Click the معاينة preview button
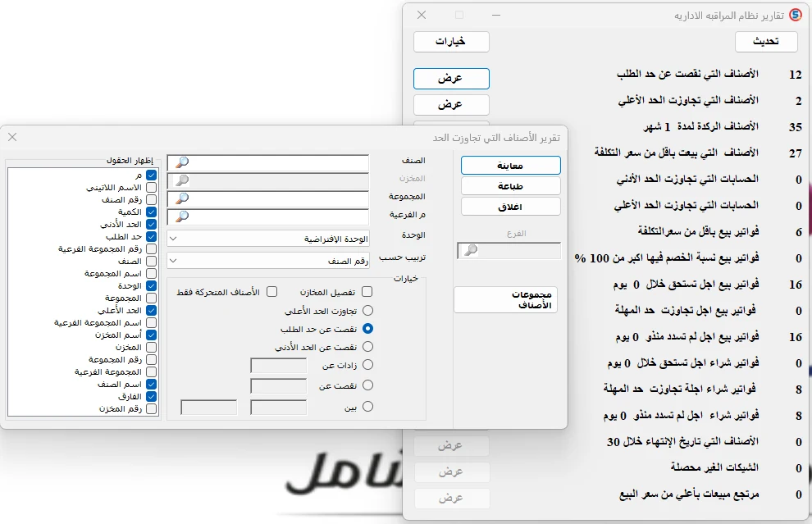Image resolution: width=812 pixels, height=524 pixels. [511, 166]
